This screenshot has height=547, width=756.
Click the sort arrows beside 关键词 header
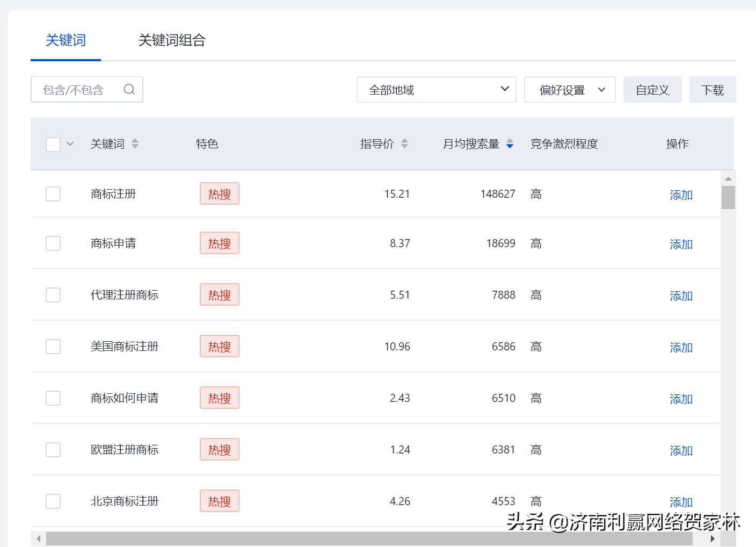coord(135,143)
